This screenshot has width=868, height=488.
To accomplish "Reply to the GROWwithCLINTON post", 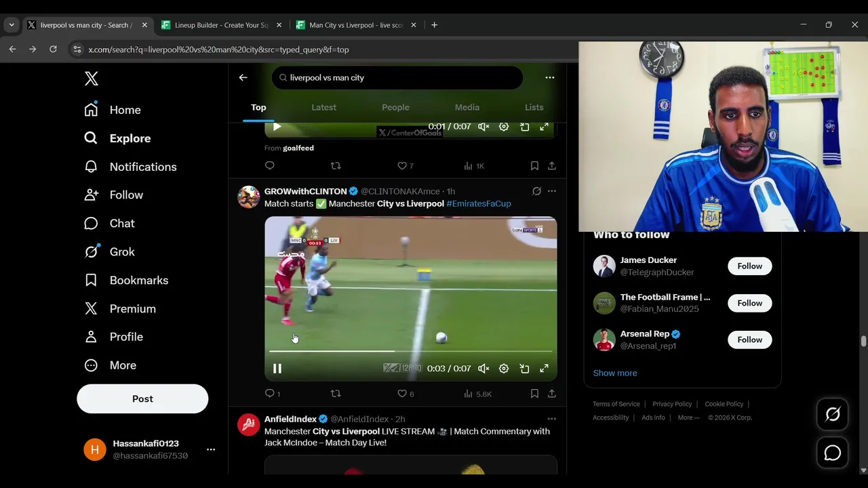I will pyautogui.click(x=272, y=394).
